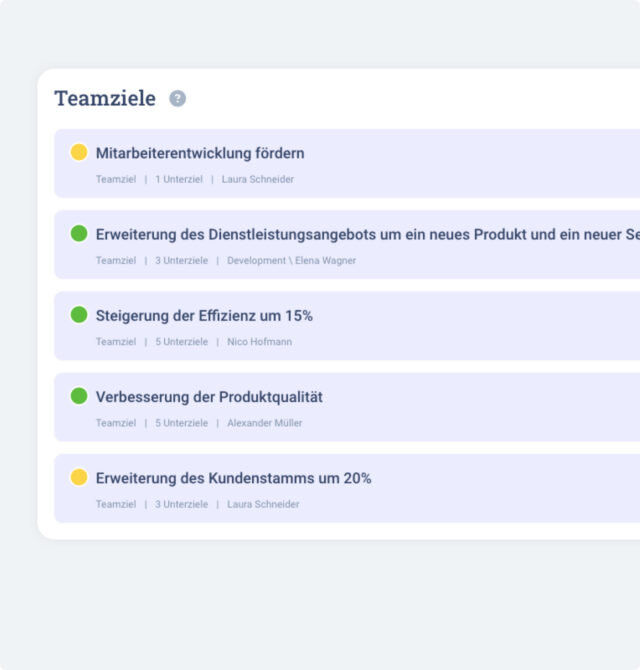Select 3 Unterziele under Erweiterung des Kundenstamms
Image resolution: width=640 pixels, height=670 pixels.
[x=182, y=504]
